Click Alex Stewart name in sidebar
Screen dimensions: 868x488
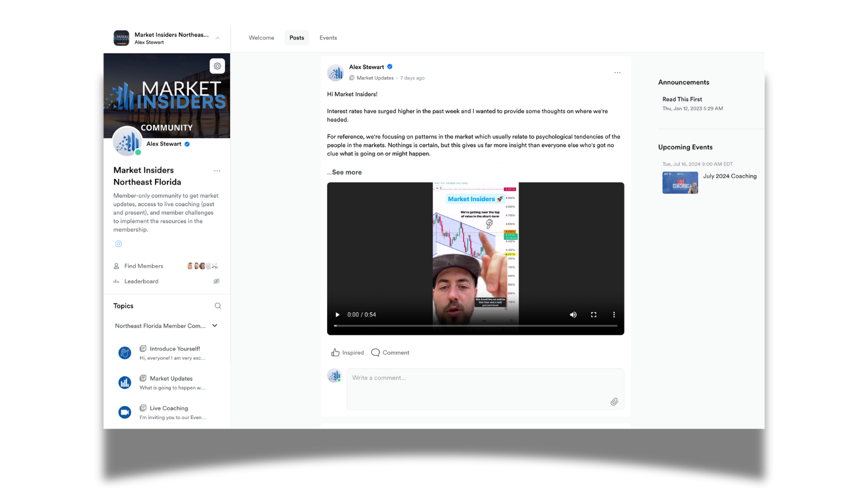164,144
